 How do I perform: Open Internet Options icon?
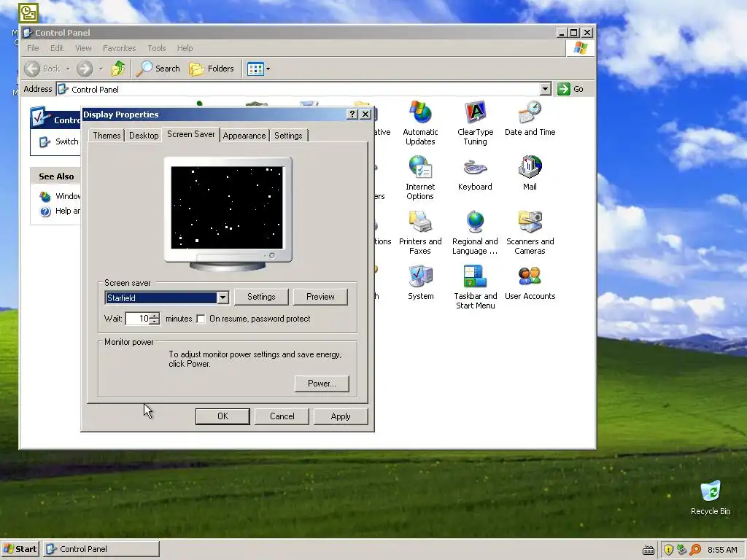pyautogui.click(x=420, y=168)
